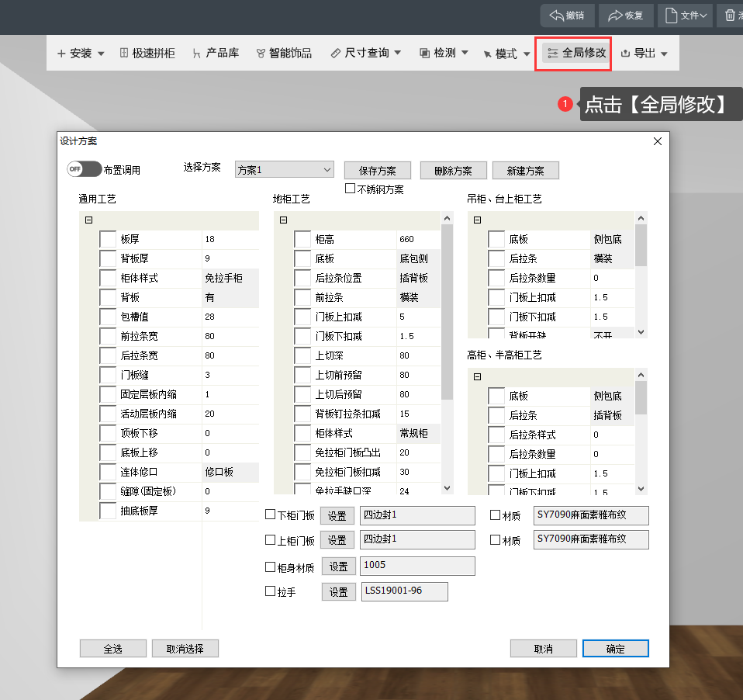Click the 恢复 redo icon button

pos(626,16)
